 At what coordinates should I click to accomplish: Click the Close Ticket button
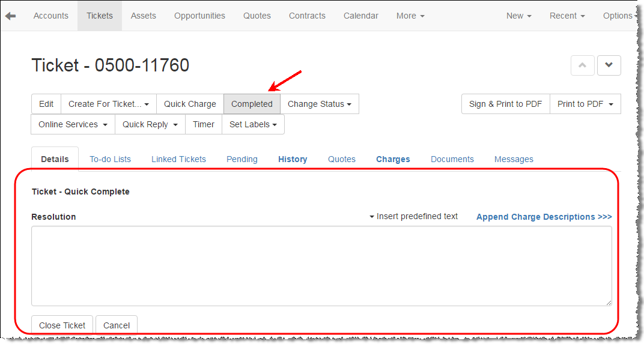coord(62,325)
